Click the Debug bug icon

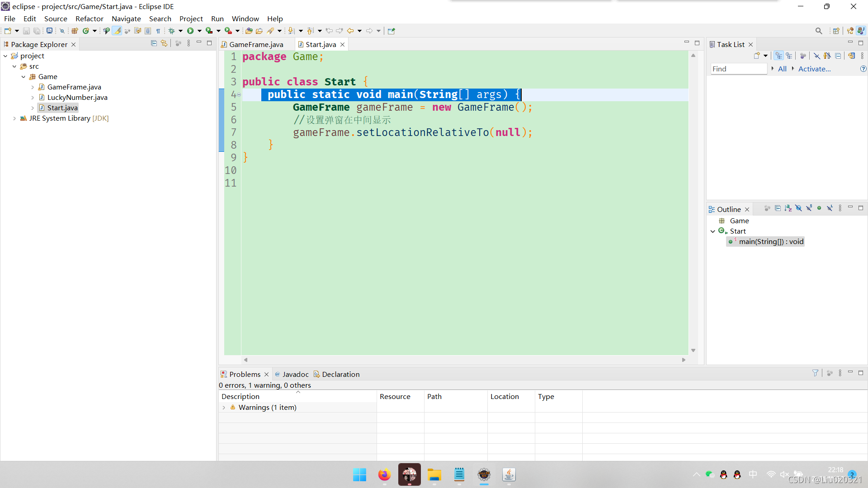click(x=172, y=31)
